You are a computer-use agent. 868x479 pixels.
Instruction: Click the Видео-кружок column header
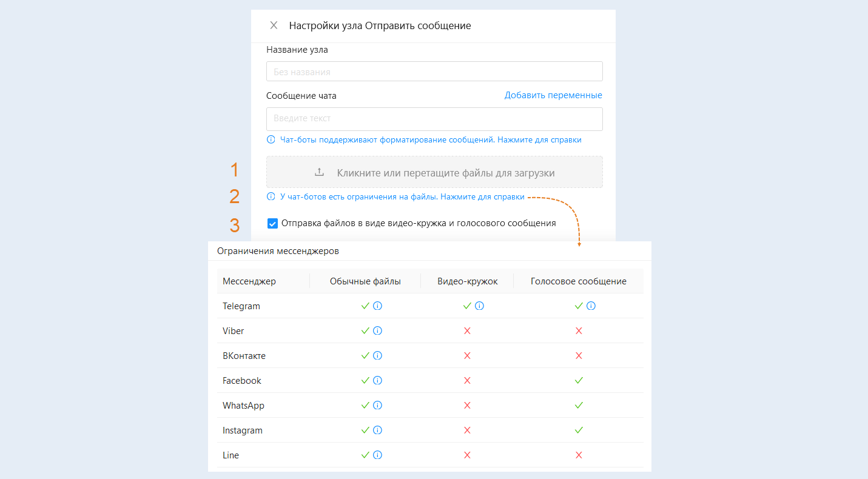[x=467, y=281]
